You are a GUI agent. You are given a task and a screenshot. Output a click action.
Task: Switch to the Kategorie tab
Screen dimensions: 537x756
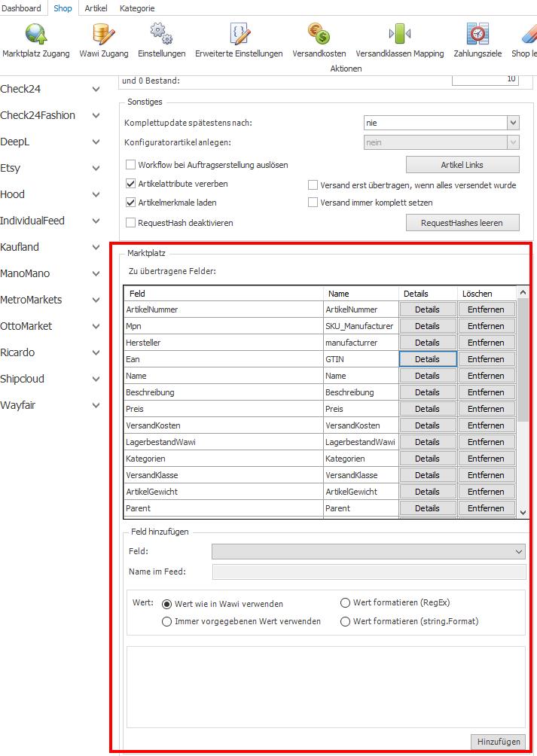click(x=137, y=8)
